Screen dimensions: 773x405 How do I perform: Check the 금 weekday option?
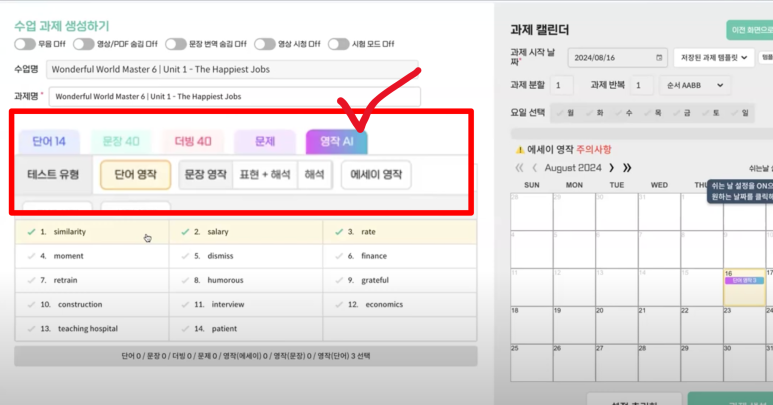682,113
